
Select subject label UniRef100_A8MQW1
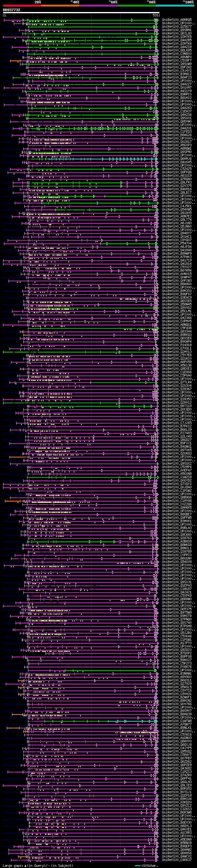point(177,149)
